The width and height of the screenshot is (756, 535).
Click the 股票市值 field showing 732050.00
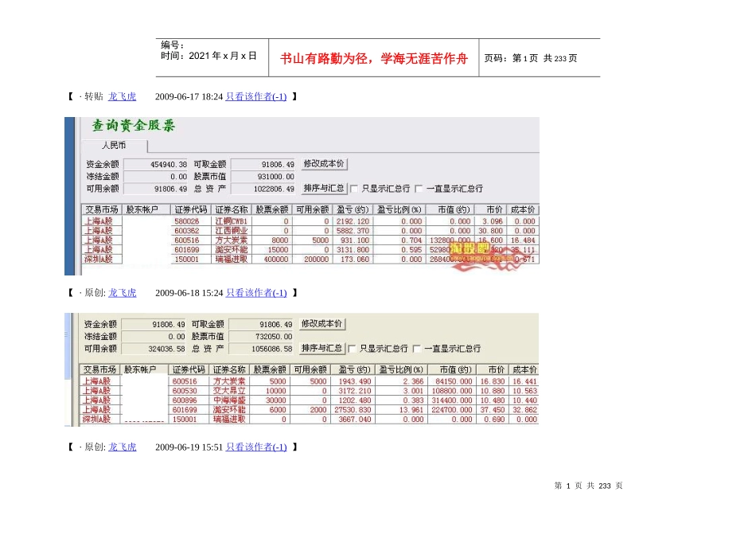261,336
